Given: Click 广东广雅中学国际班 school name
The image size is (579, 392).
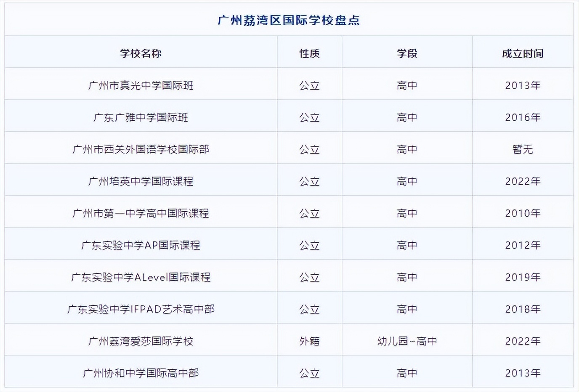Looking at the screenshot, I should point(141,117).
